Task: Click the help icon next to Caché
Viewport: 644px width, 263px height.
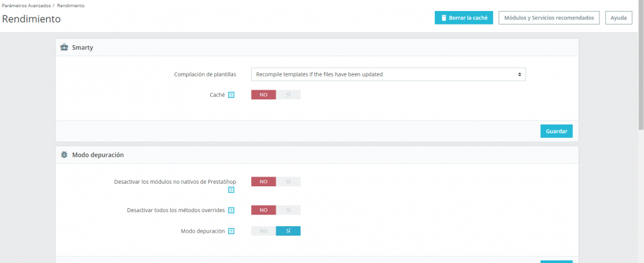Action: [x=231, y=95]
